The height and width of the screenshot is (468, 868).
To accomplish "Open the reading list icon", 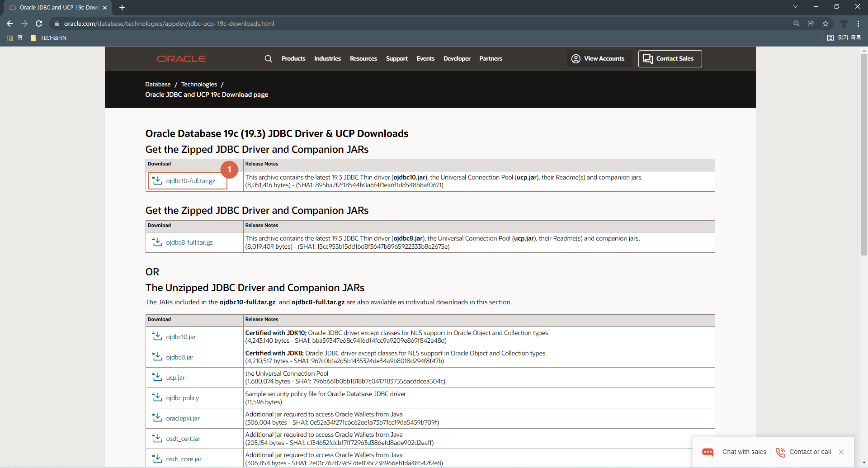I will pos(830,38).
